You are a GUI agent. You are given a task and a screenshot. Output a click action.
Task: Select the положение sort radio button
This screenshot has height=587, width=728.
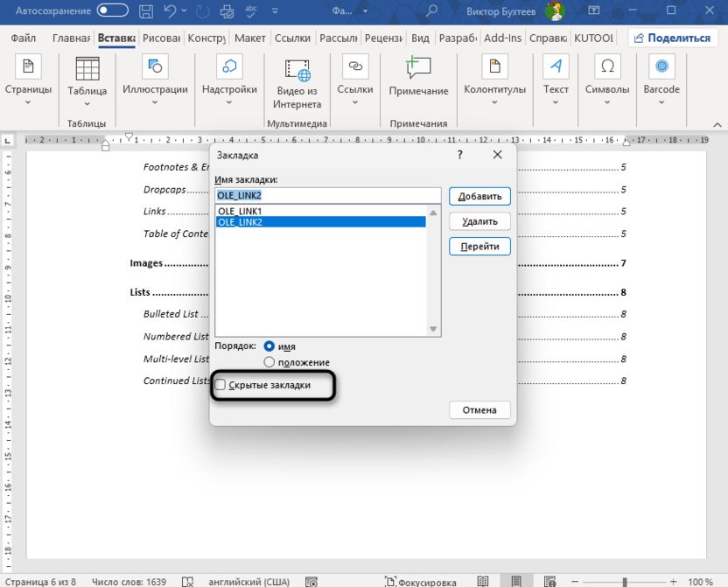269,362
